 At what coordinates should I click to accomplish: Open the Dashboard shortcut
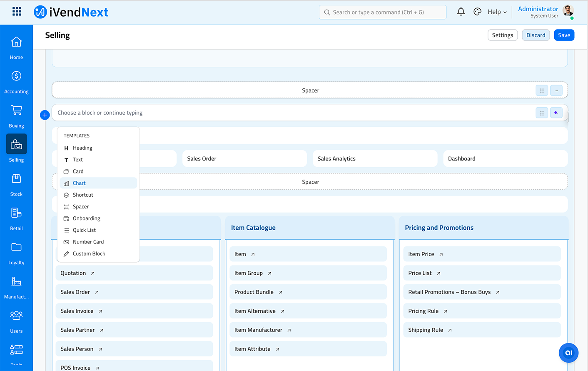tap(505, 158)
